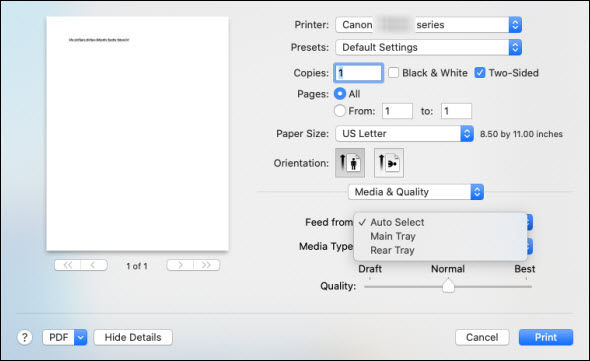The width and height of the screenshot is (590, 361).
Task: Select the From page range radio button
Action: (x=340, y=111)
